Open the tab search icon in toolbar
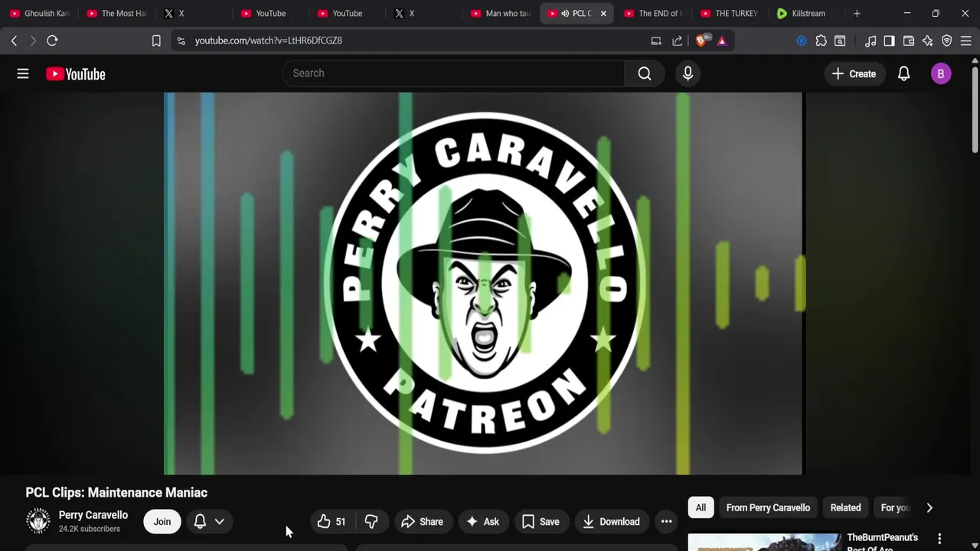This screenshot has width=980, height=551. 840,41
